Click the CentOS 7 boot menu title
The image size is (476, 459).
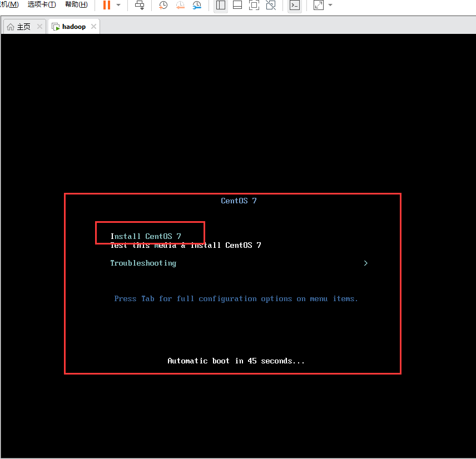click(x=239, y=201)
